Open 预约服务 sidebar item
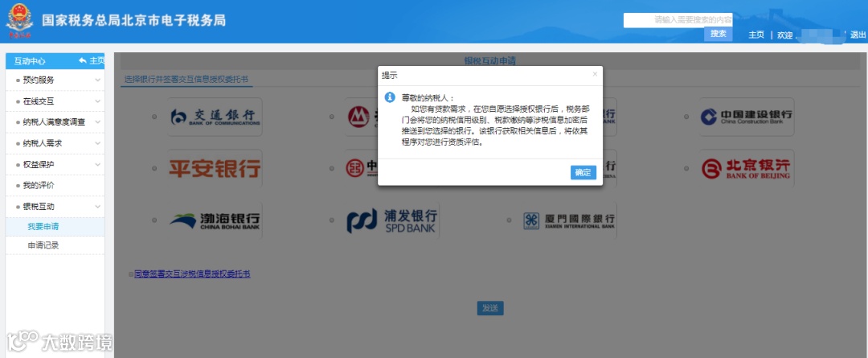 point(55,80)
